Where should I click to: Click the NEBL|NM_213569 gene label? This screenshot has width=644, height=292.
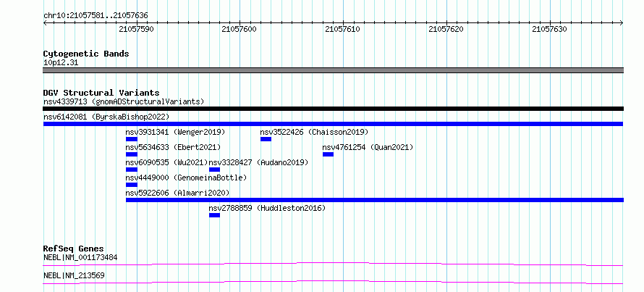(74, 275)
